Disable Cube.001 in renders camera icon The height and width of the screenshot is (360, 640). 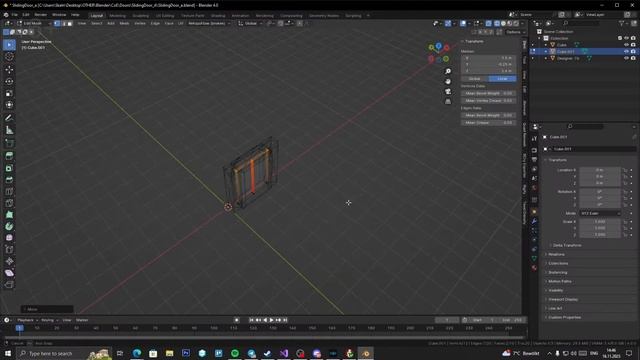[x=633, y=51]
